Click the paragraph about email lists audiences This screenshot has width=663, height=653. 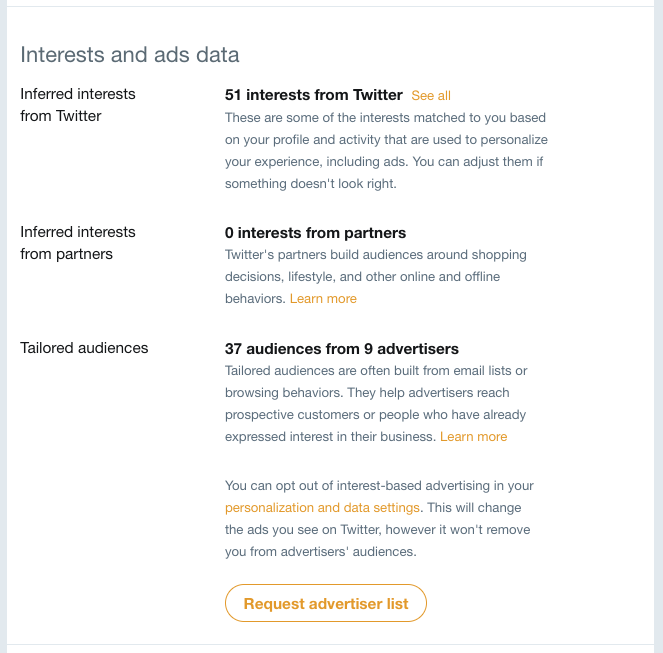pos(376,403)
